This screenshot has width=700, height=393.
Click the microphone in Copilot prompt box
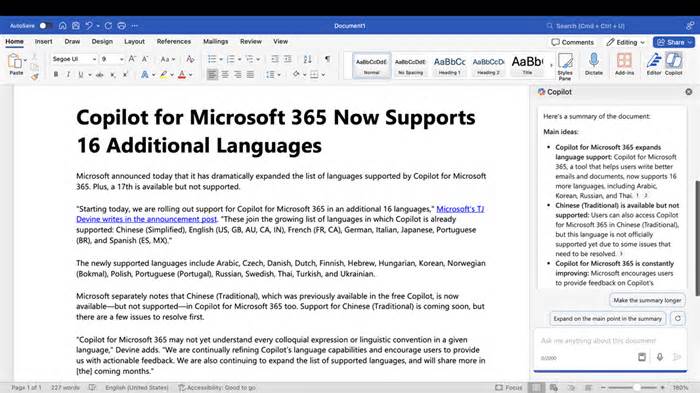659,357
